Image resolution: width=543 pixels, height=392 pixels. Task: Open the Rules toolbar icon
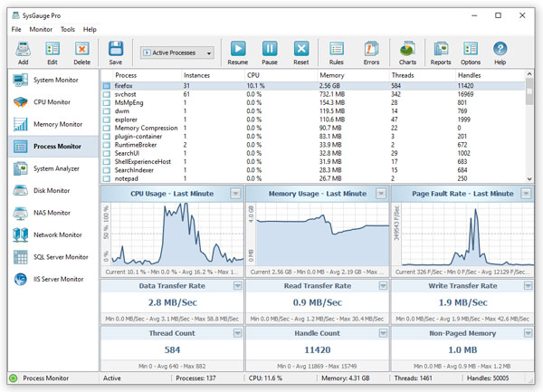pyautogui.click(x=337, y=49)
